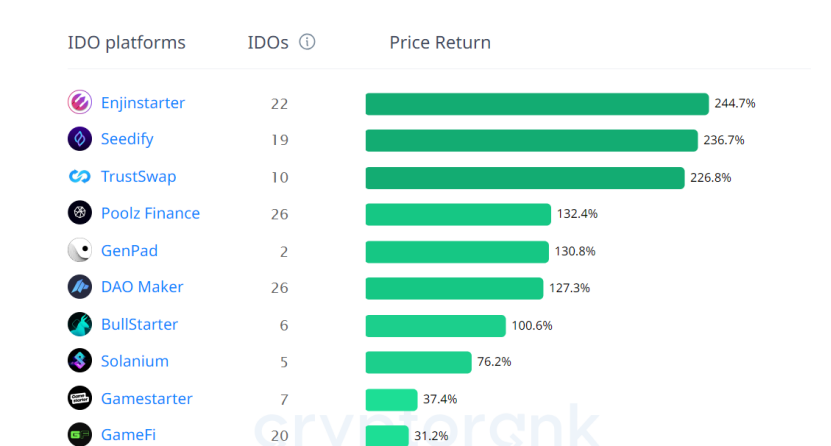Click the DAO Maker logo icon
The height and width of the screenshot is (446, 831).
80,287
